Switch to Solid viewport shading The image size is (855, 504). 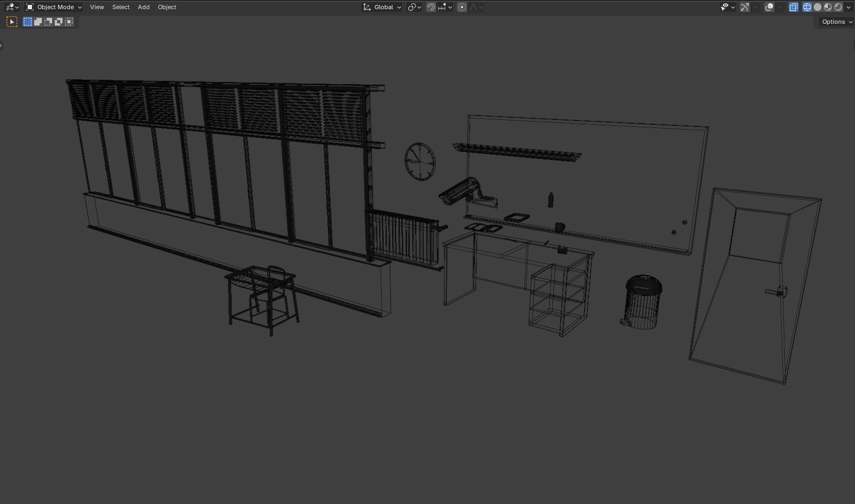[x=818, y=7]
